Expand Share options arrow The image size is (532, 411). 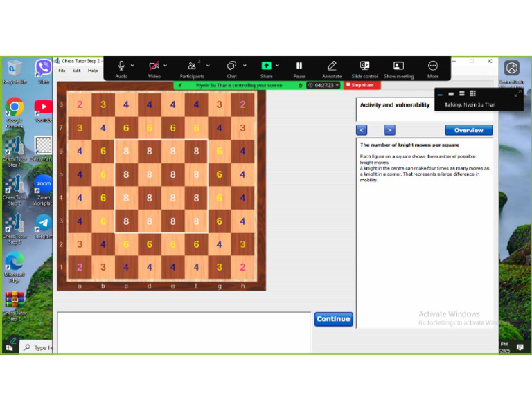[x=278, y=66]
